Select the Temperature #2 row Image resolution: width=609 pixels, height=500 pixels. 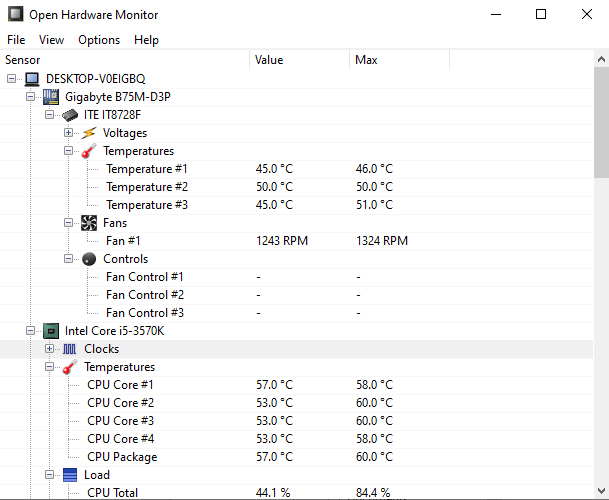pyautogui.click(x=296, y=187)
